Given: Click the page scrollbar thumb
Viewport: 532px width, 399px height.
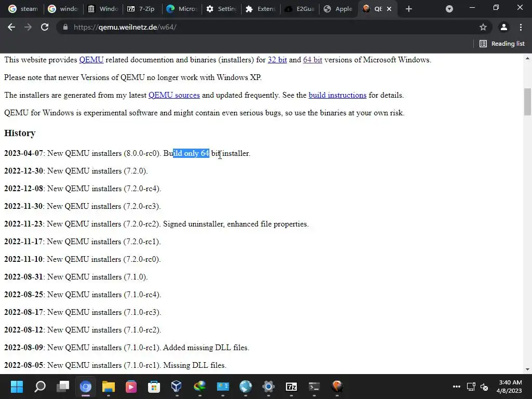Looking at the screenshot, I should (527, 102).
